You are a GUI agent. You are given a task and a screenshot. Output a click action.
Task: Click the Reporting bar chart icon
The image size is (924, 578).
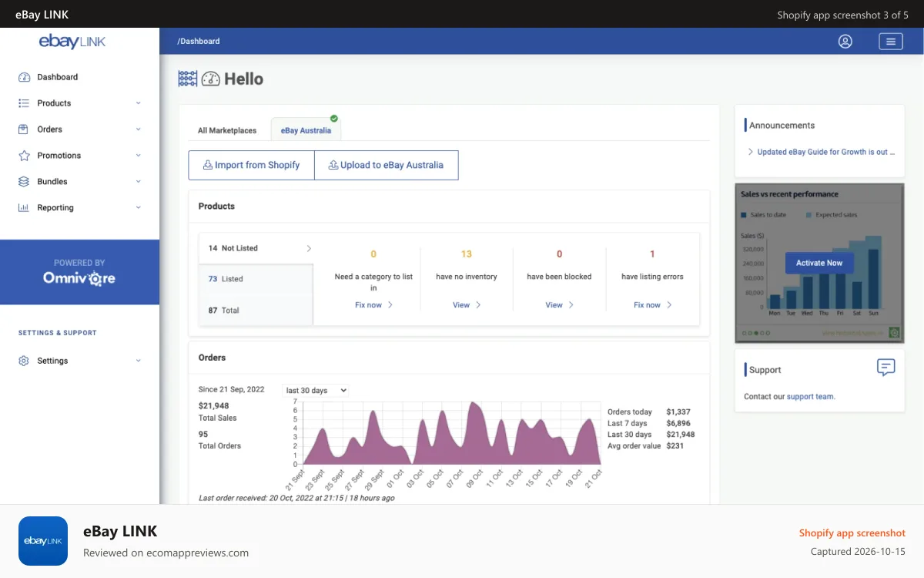pyautogui.click(x=24, y=208)
